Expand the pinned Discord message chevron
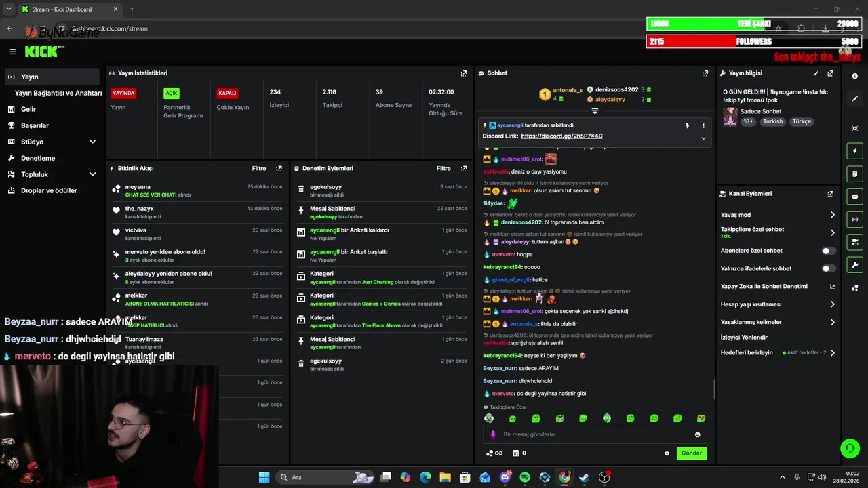Viewport: 868px width, 488px height. click(703, 138)
